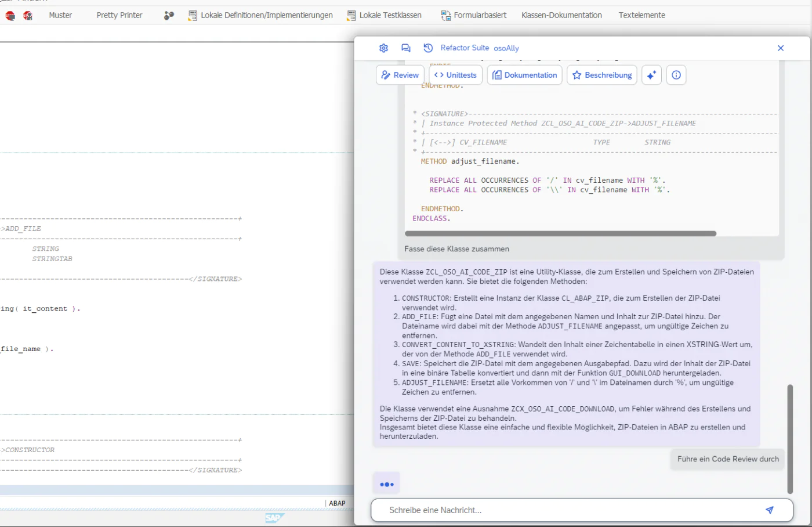
Task: Open Textelemente
Action: (x=641, y=15)
